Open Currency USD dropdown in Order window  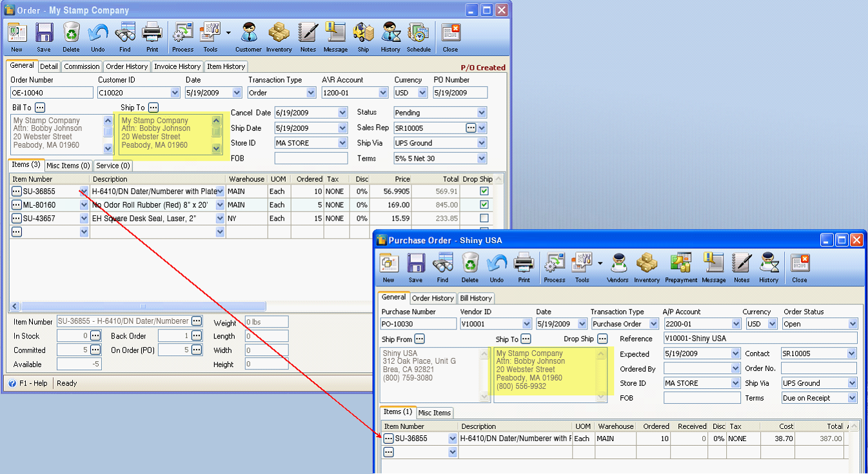point(422,93)
